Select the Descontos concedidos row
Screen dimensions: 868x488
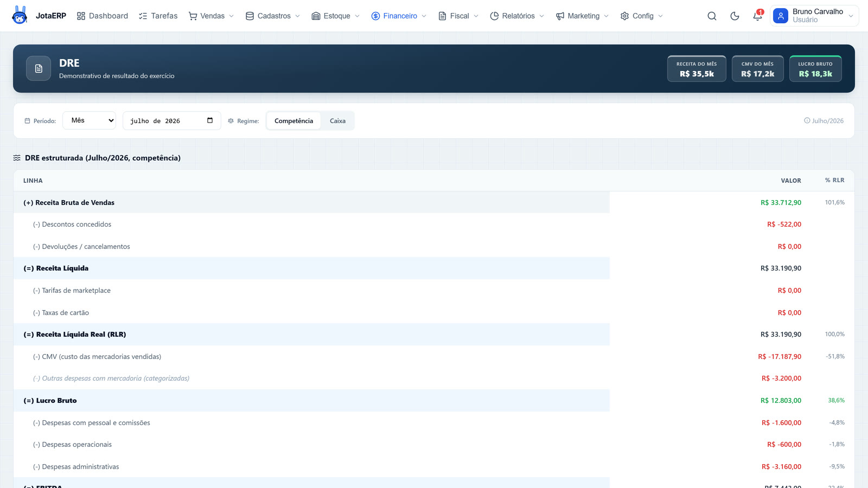click(433, 224)
